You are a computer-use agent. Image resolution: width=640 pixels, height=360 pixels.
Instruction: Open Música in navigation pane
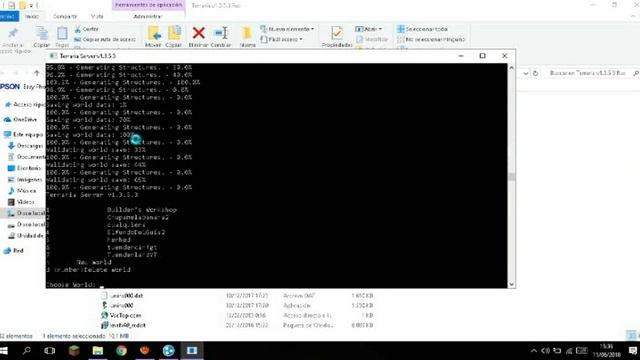pos(22,191)
